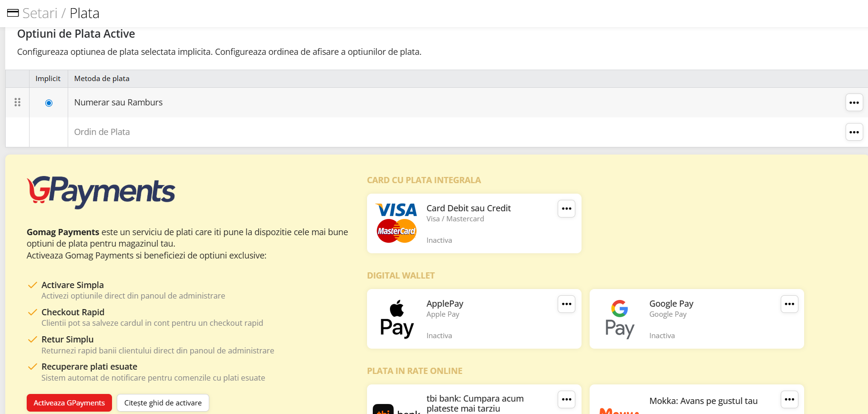Open the Citește ghid de activare guide
This screenshot has height=414, width=868.
tap(163, 403)
